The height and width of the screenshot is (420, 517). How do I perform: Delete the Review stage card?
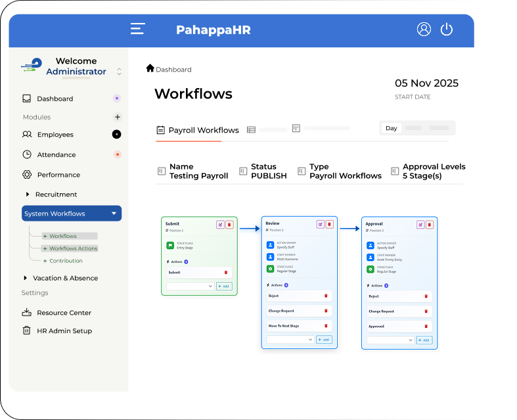[329, 224]
